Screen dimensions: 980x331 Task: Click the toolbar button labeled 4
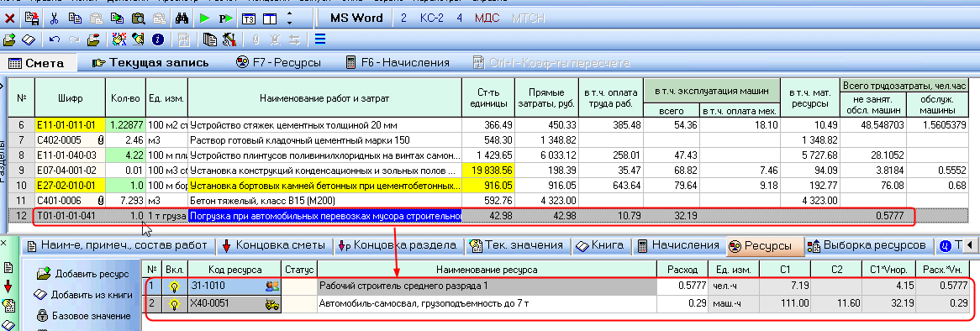[x=459, y=18]
